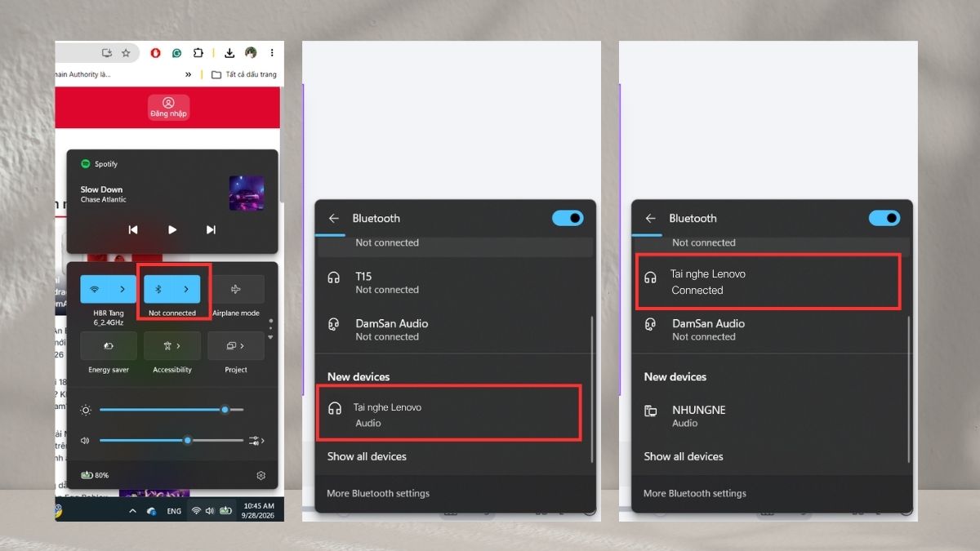980x551 pixels.
Task: Select DamSan Audio above NHUNGNE
Action: [770, 330]
